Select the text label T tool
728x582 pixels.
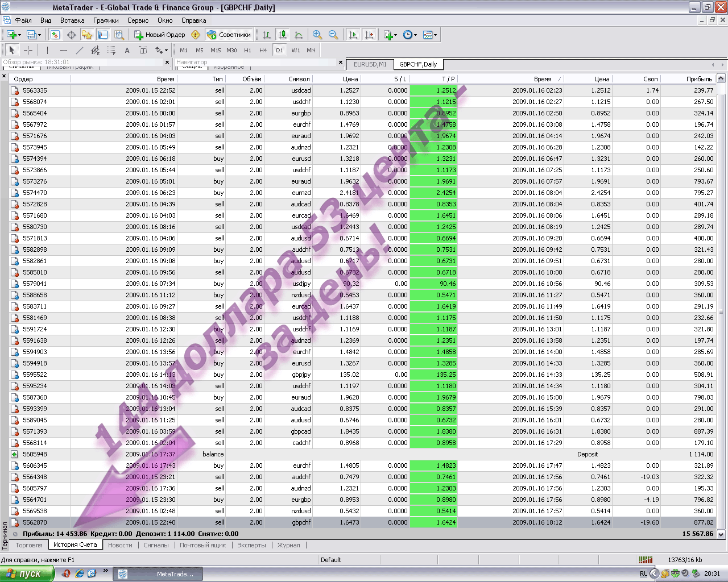[143, 50]
